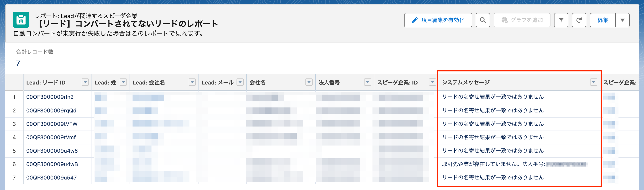The width and height of the screenshot is (644, 190).
Task: Click lead ID 00QF3000009rIn2
Action: click(x=50, y=97)
